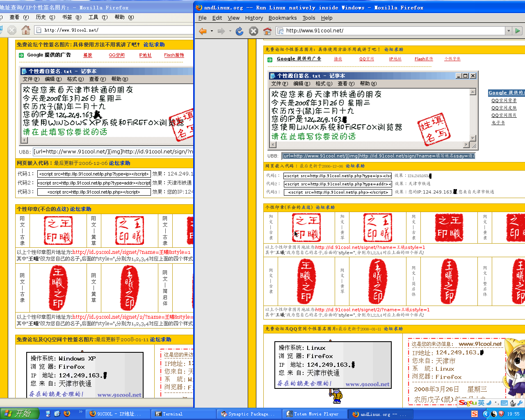Viewport: 525px width, 420px height.
Task: Launch Internet Explorer from quick launch
Action: pyautogui.click(x=57, y=414)
